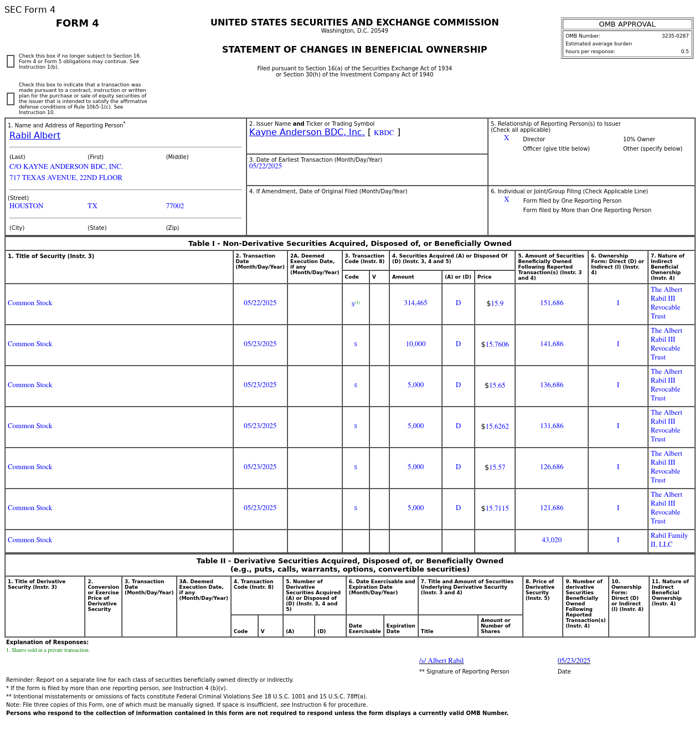Screen dimensions: 700x730
Task: Click the trust name in the $15.9 row
Action: [666, 303]
